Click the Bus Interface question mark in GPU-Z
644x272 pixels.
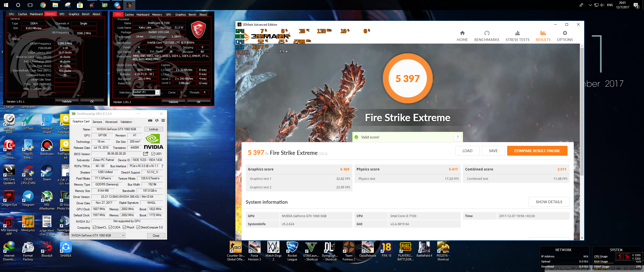pos(162,166)
